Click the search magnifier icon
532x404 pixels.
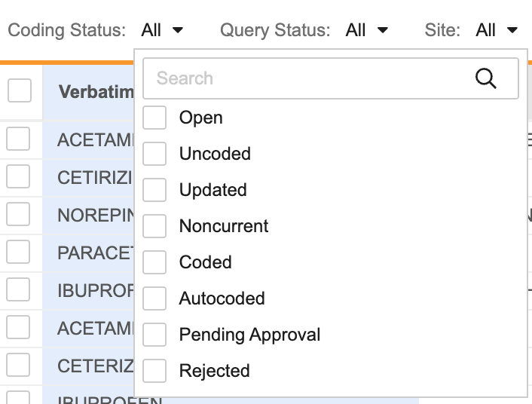486,78
